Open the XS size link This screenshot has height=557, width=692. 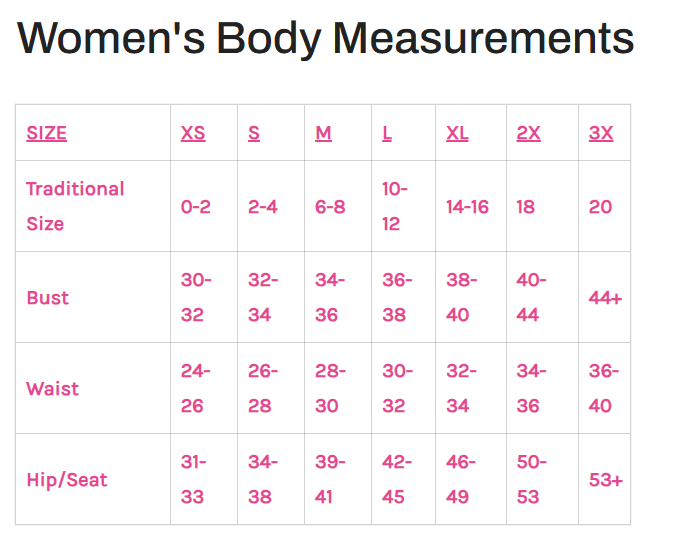coord(193,133)
